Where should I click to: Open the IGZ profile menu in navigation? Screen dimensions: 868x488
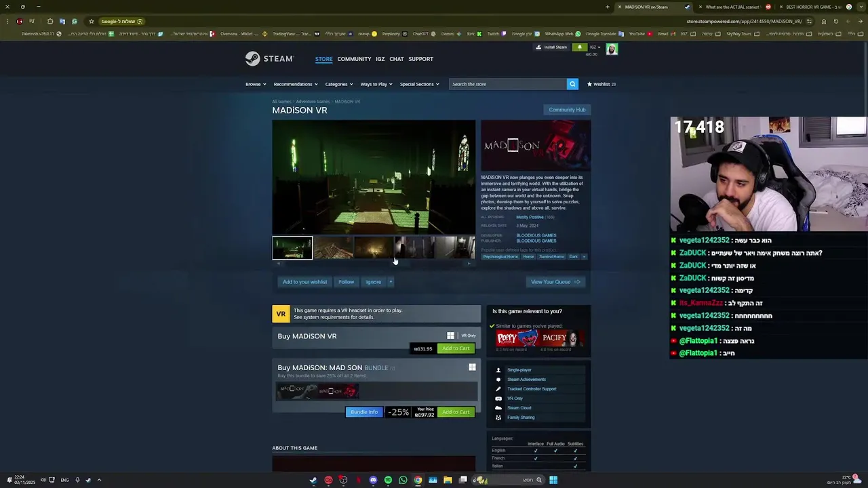click(x=380, y=59)
